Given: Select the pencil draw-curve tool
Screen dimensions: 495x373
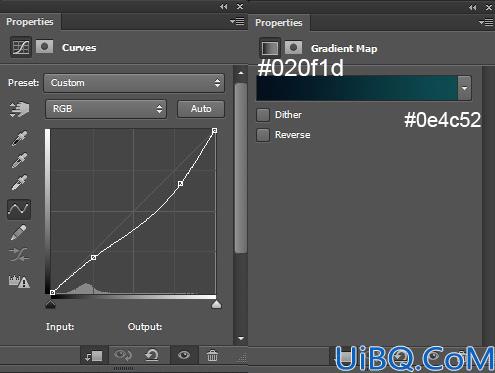Looking at the screenshot, I should pyautogui.click(x=19, y=233).
